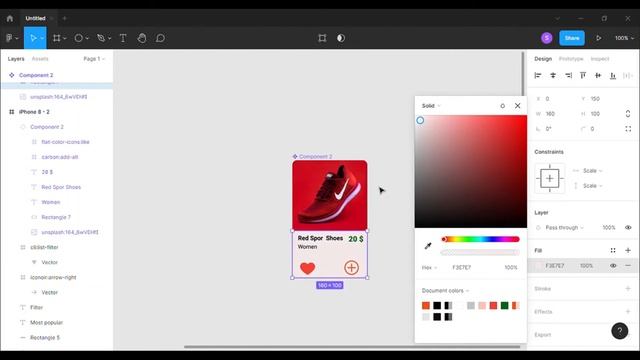
Task: Select the Ellipse shape tool
Action: pos(78,38)
